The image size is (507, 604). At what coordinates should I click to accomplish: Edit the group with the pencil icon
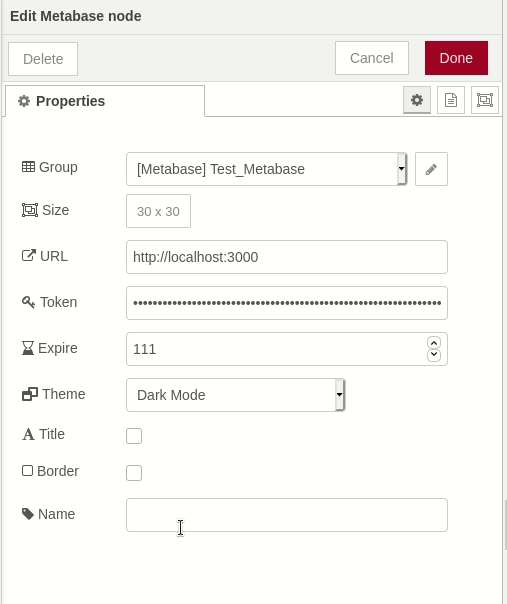[431, 169]
